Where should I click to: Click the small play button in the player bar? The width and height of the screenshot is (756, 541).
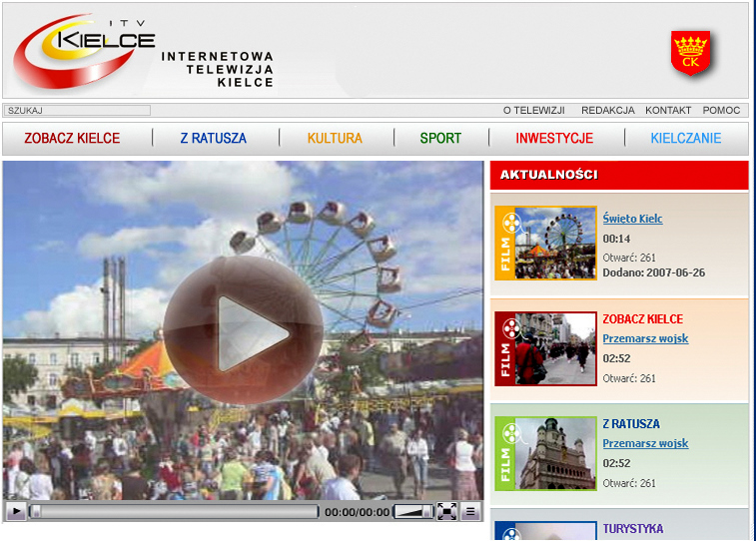coord(16,511)
